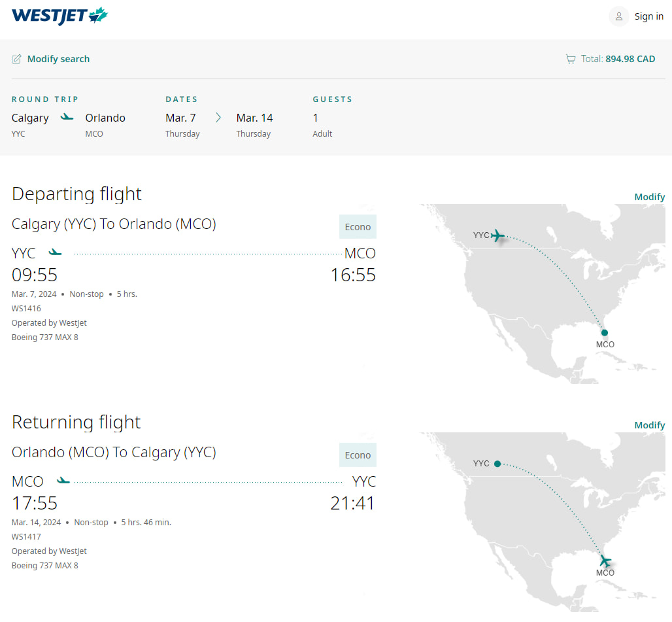Click the Modify link for the departing flight
This screenshot has height=622, width=672.
click(649, 196)
